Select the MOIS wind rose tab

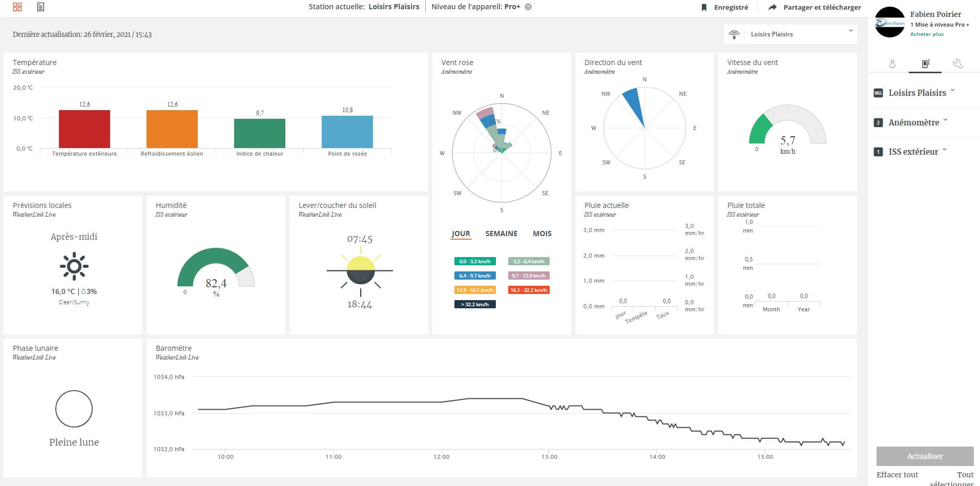(x=542, y=234)
